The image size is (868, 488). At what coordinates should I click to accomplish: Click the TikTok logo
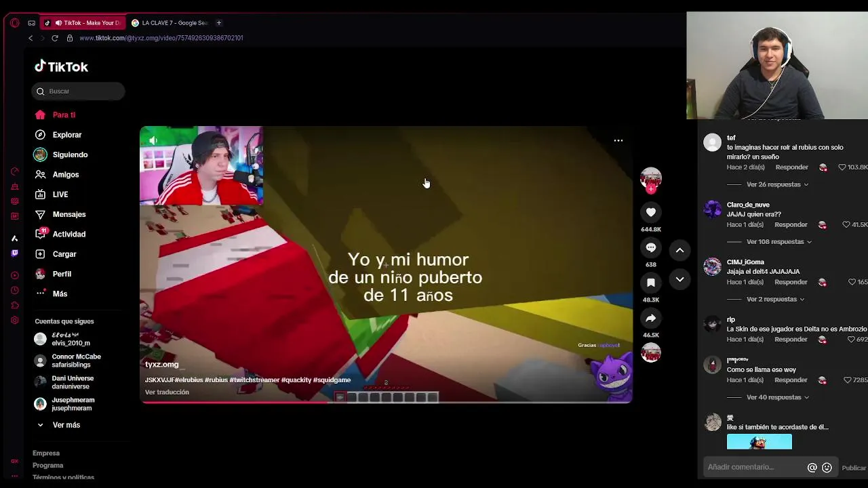pyautogui.click(x=61, y=66)
